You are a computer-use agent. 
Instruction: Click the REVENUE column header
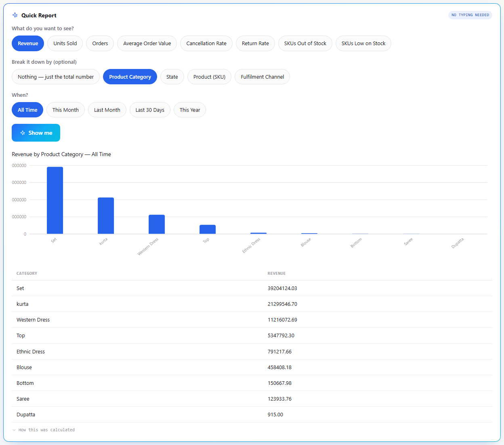click(x=277, y=274)
